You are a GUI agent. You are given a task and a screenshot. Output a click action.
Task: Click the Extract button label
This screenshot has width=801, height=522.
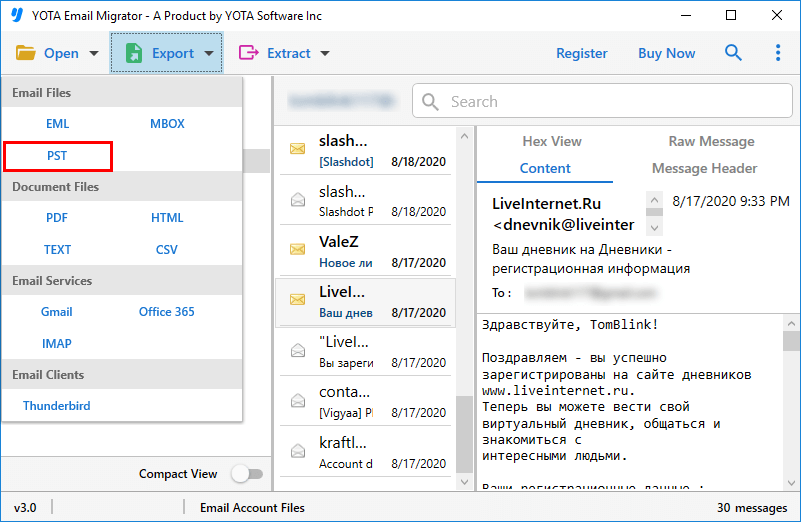pyautogui.click(x=289, y=53)
